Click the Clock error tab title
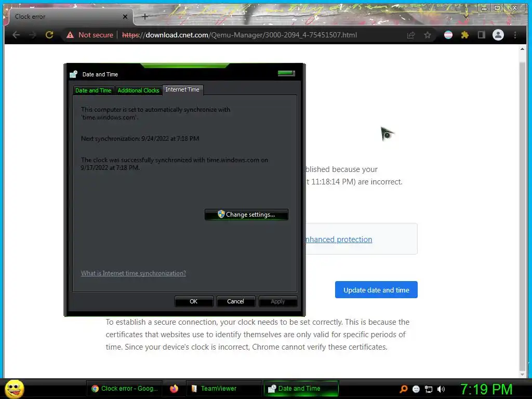 30,17
